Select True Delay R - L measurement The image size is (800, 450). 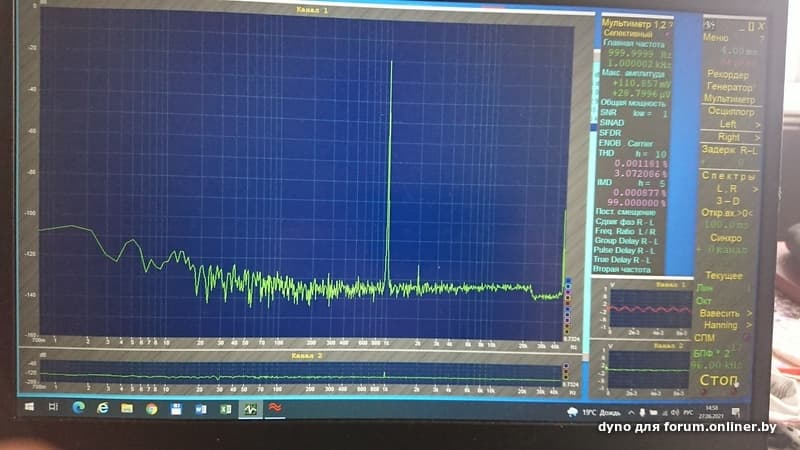[621, 260]
